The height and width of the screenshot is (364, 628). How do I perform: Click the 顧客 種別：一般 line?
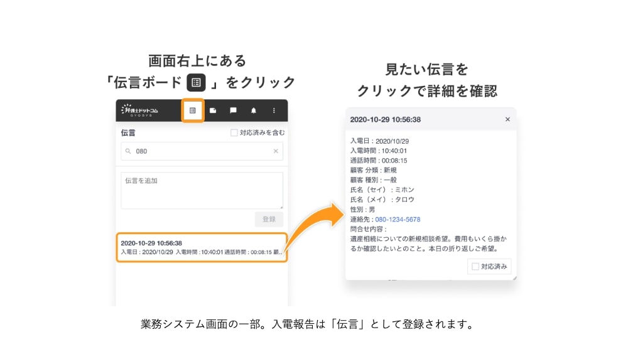pos(373,179)
